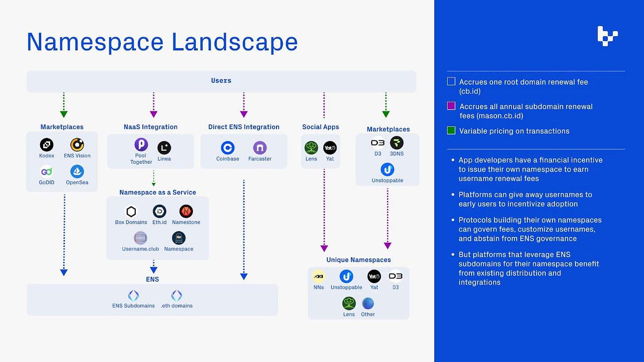Click the Marketplaces heading above Kodex
The height and width of the screenshot is (362, 644).
click(x=62, y=127)
